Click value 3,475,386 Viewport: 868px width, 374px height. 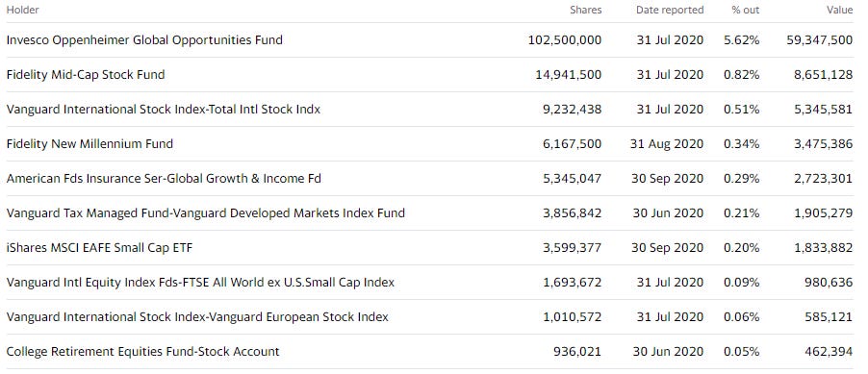(x=823, y=144)
